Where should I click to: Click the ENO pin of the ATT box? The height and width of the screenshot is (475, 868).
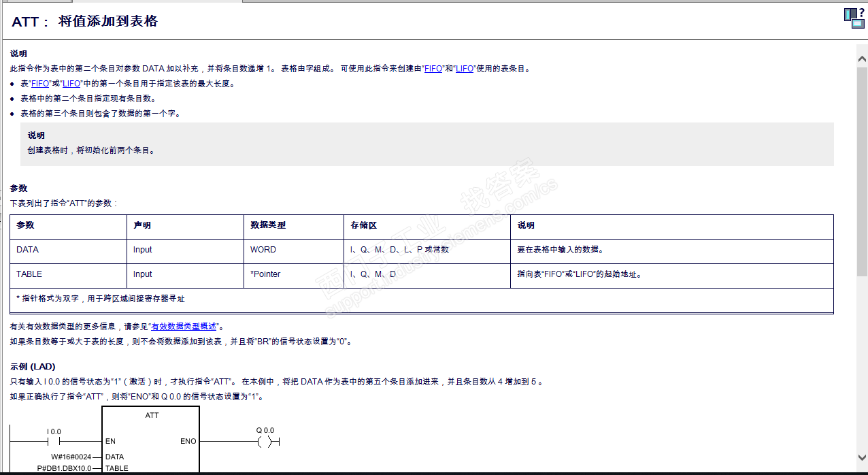[x=188, y=442]
